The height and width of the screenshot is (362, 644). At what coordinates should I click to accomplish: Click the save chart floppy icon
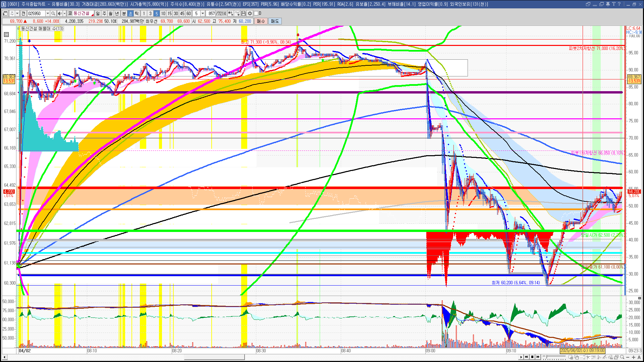pos(244,13)
